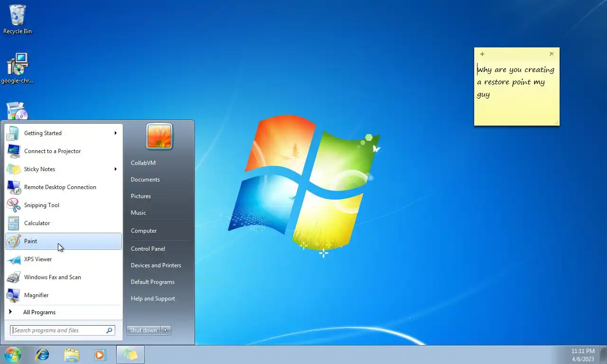The height and width of the screenshot is (364, 607).
Task: Click the Windows Fax and Scan label
Action: pyautogui.click(x=53, y=277)
